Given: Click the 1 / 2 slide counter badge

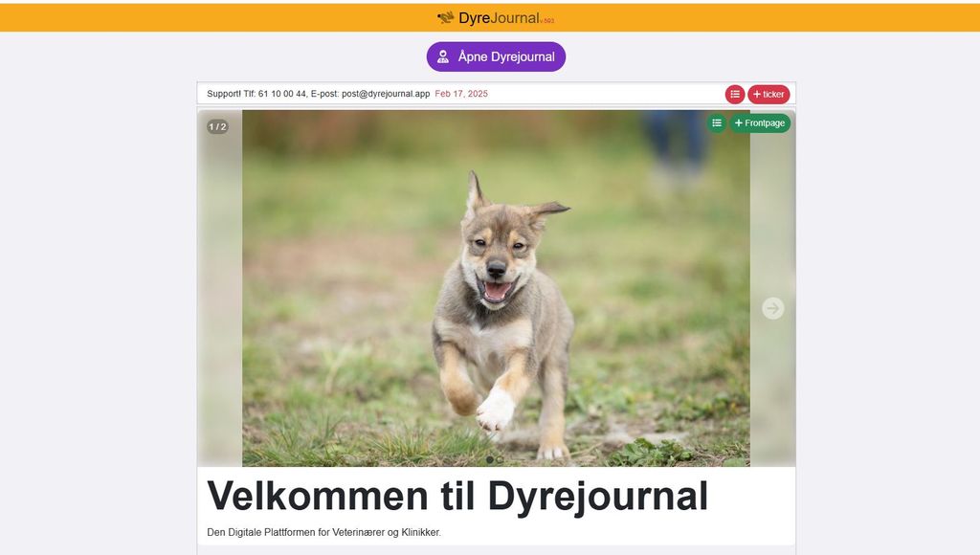Looking at the screenshot, I should click(217, 127).
